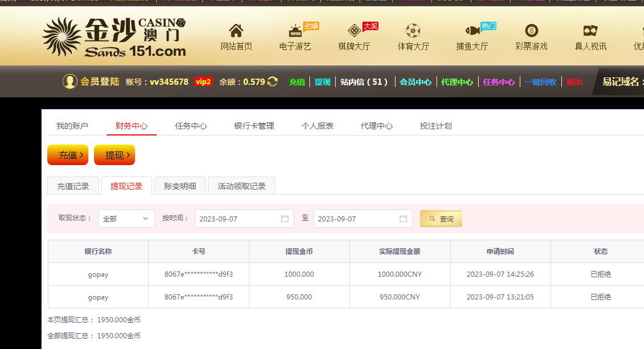Switch to 投注计划 tab
644x349 pixels.
coord(436,126)
